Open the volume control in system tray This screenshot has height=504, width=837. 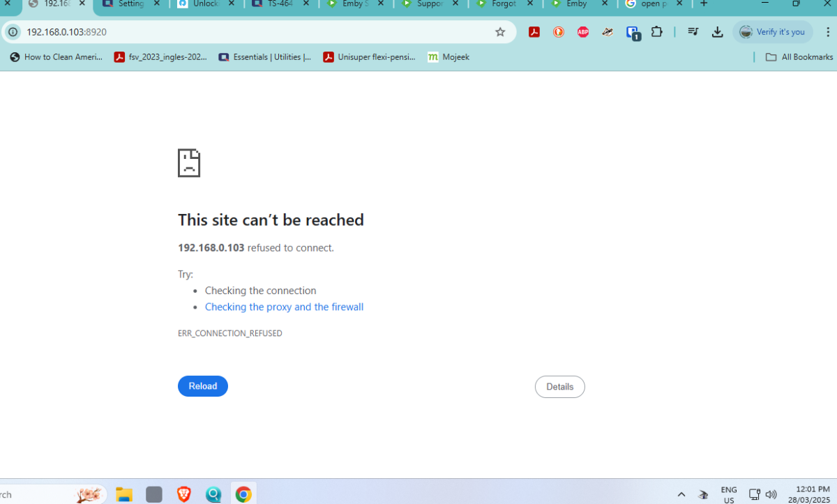[x=771, y=494]
